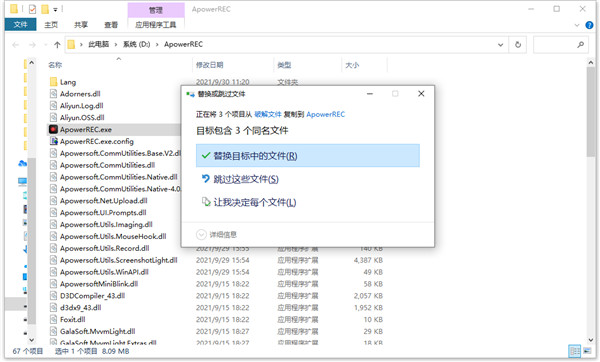
Task: Open the address bar history dropdown
Action: pos(500,45)
